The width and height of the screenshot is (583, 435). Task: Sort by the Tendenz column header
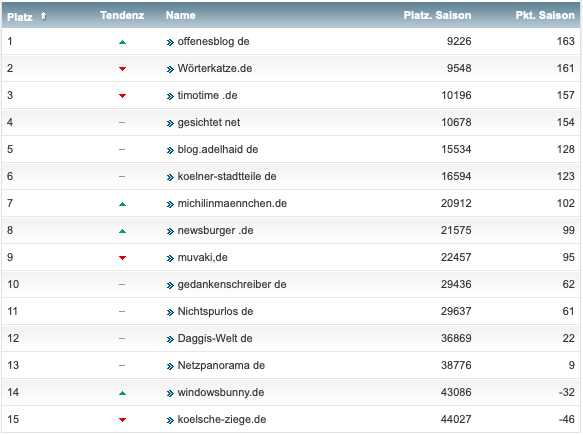122,15
